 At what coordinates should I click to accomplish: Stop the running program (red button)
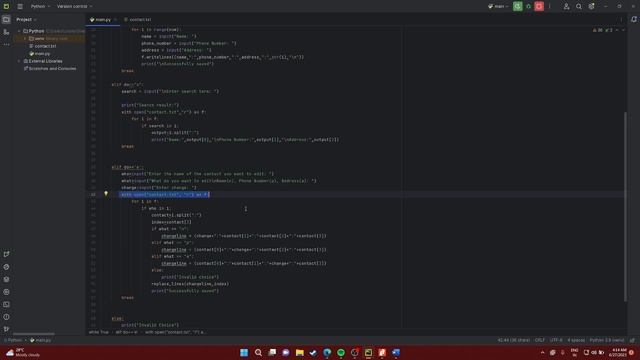click(539, 6)
